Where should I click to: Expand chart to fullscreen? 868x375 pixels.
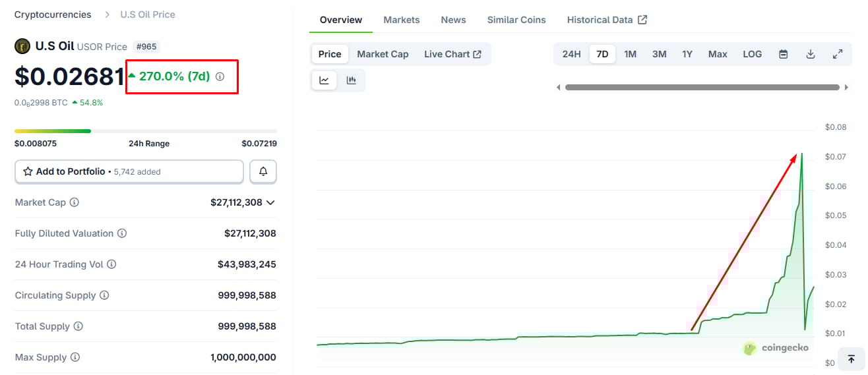(838, 54)
